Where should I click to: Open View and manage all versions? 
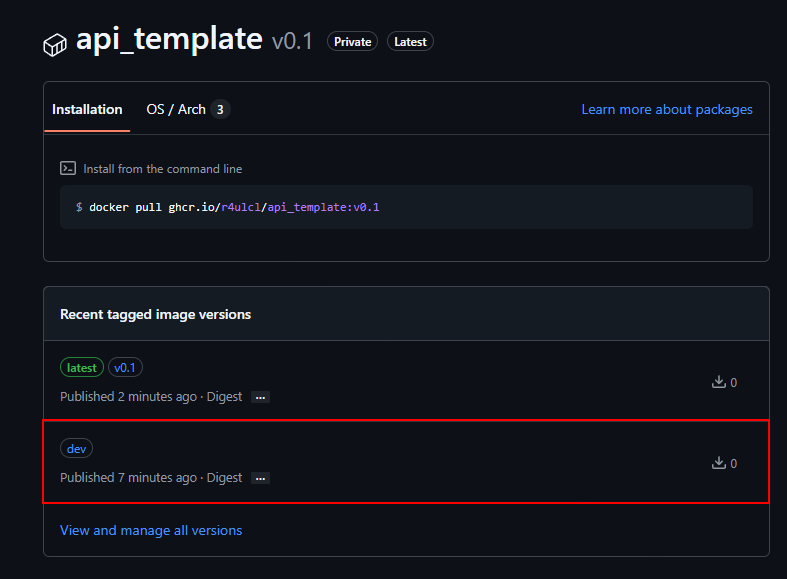pos(151,530)
